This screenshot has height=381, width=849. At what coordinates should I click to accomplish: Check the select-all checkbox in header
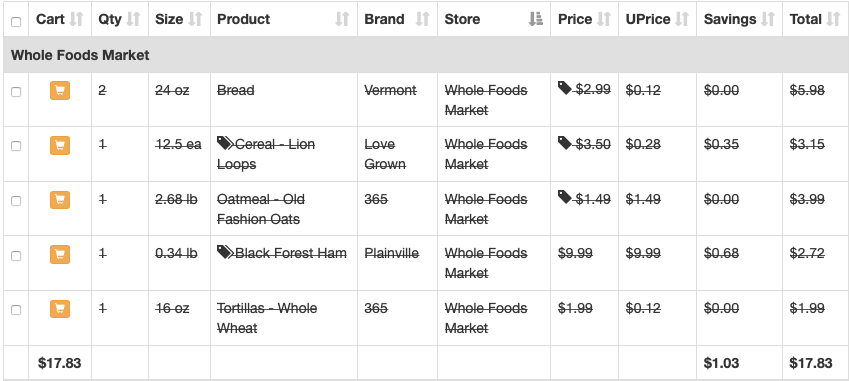point(16,22)
